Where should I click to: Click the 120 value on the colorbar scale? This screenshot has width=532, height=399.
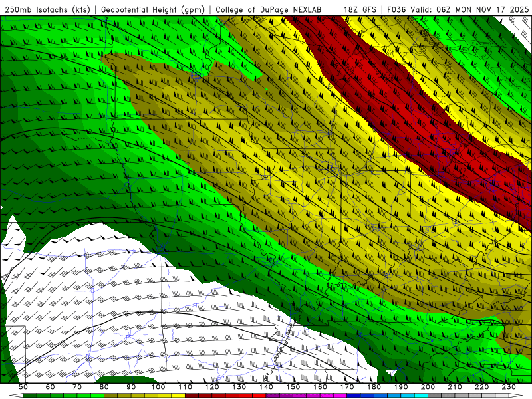(x=212, y=387)
